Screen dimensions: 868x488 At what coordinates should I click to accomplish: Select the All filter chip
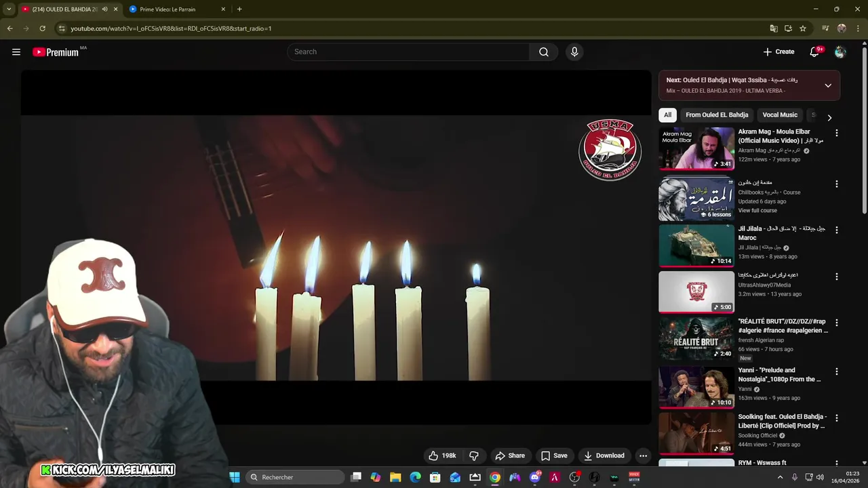pyautogui.click(x=667, y=115)
